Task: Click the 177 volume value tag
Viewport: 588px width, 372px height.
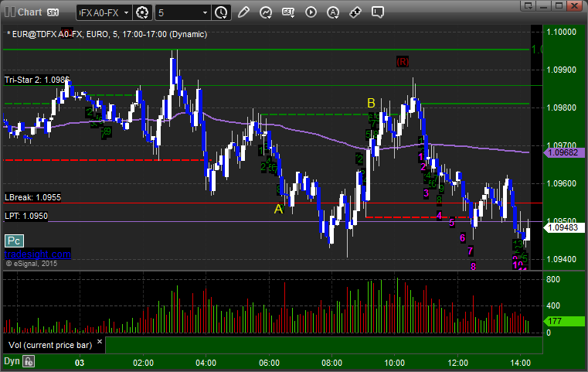Action: pyautogui.click(x=564, y=321)
